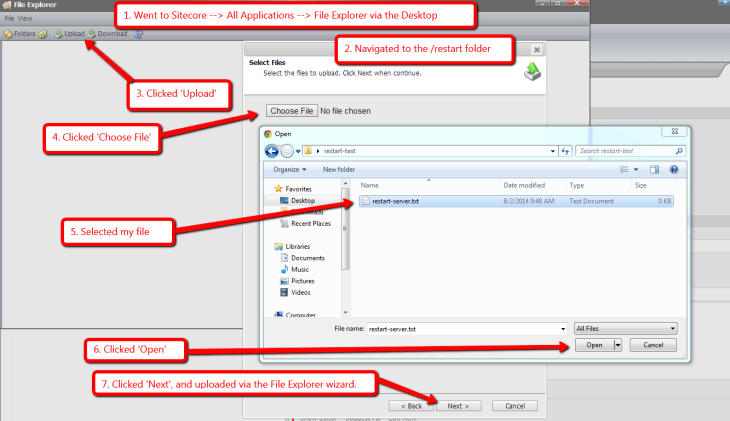Image resolution: width=730 pixels, height=421 pixels.
Task: Click the Open button
Action: [595, 345]
